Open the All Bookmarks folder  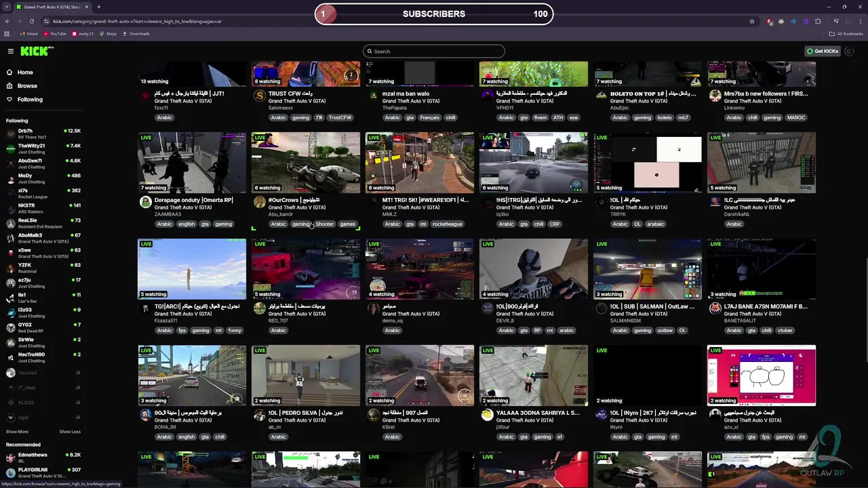(x=846, y=34)
